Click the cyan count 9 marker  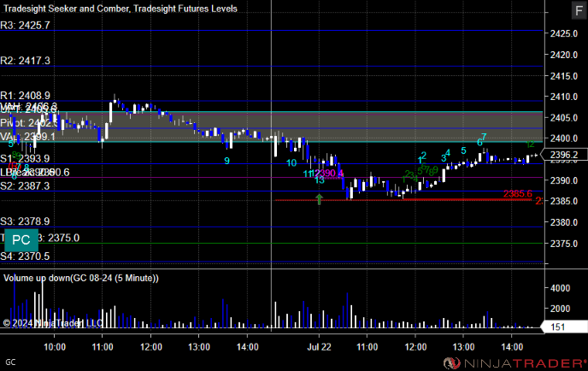click(x=226, y=161)
